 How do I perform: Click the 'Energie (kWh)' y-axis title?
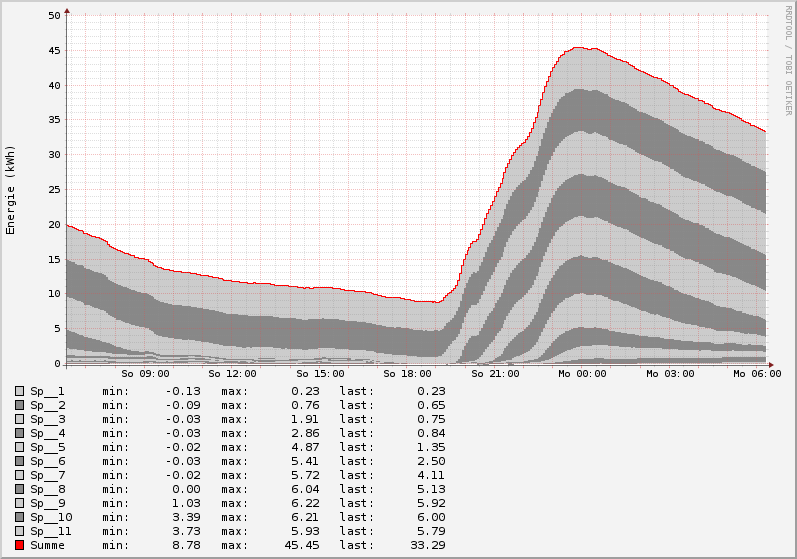click(11, 190)
